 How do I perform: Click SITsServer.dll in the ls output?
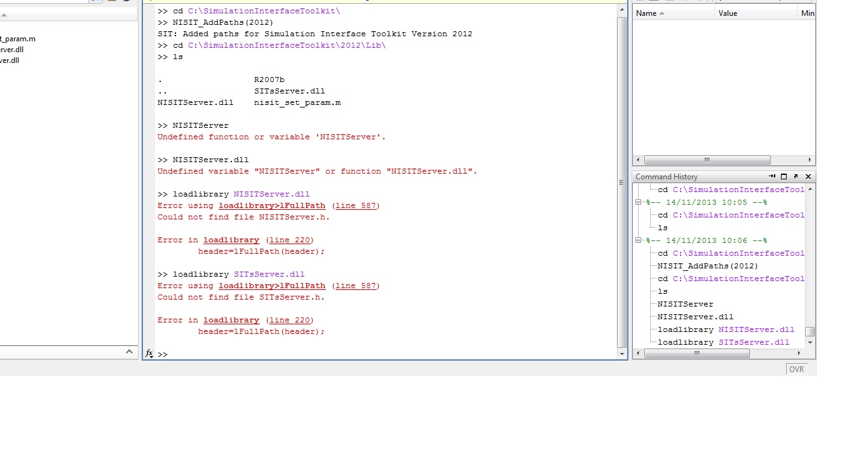pos(290,92)
